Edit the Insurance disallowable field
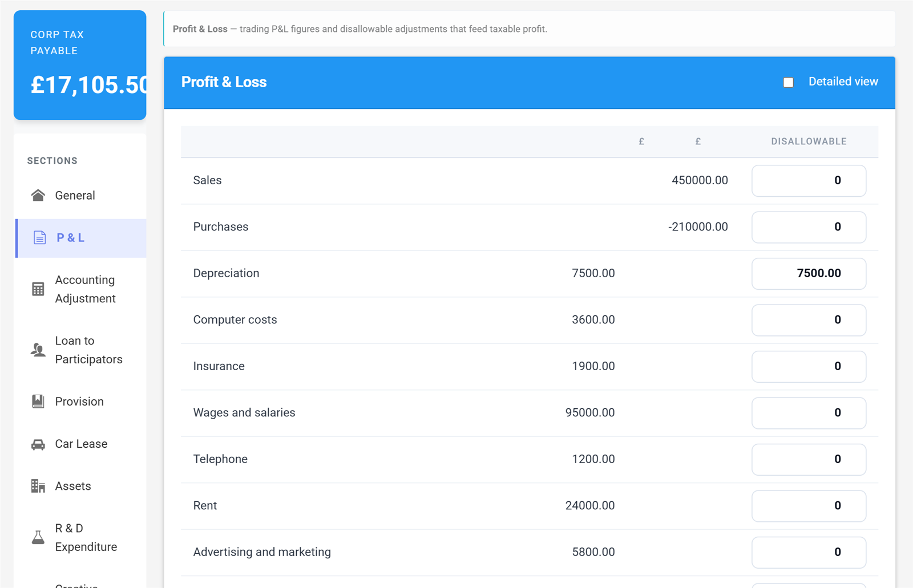The height and width of the screenshot is (588, 913). point(809,367)
